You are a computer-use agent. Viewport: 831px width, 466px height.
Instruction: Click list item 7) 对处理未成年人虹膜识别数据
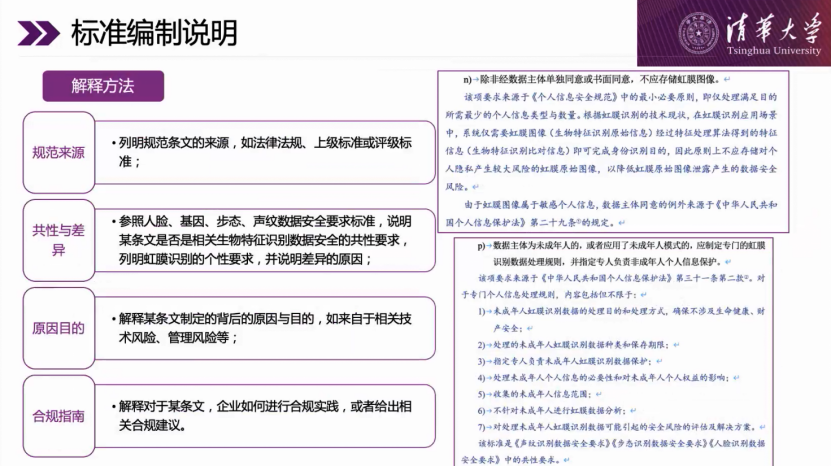(621, 427)
